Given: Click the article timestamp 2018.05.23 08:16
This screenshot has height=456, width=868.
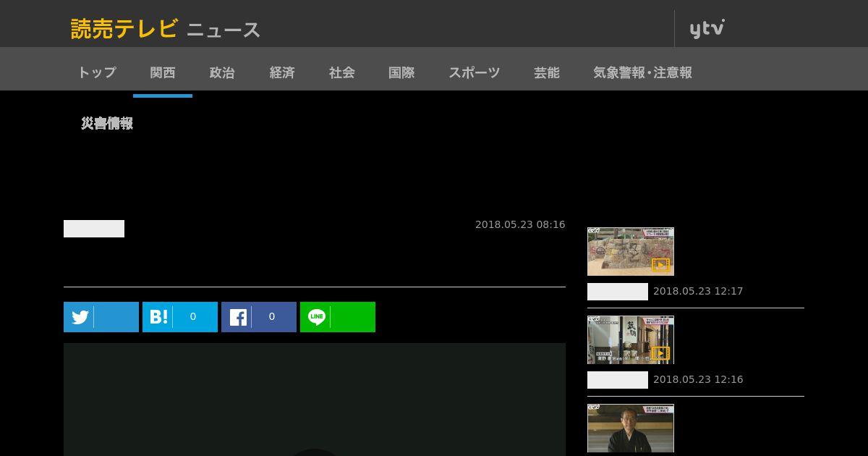Looking at the screenshot, I should coord(520,224).
